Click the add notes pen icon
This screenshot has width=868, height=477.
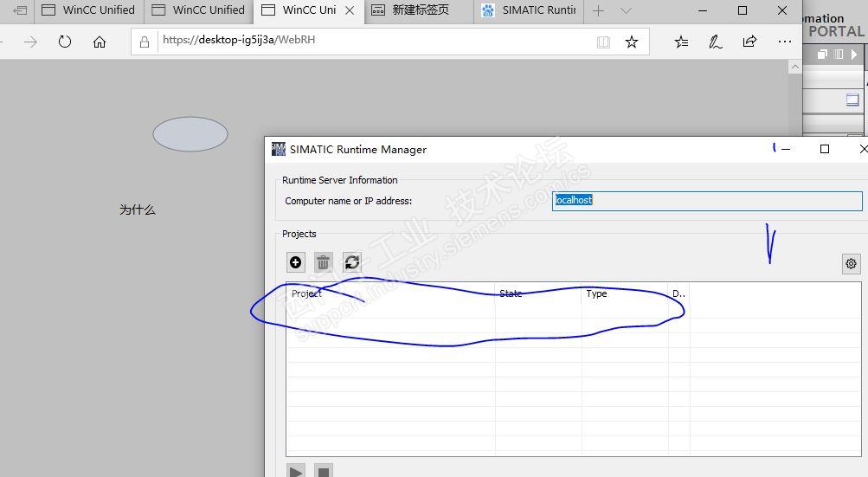pyautogui.click(x=715, y=42)
